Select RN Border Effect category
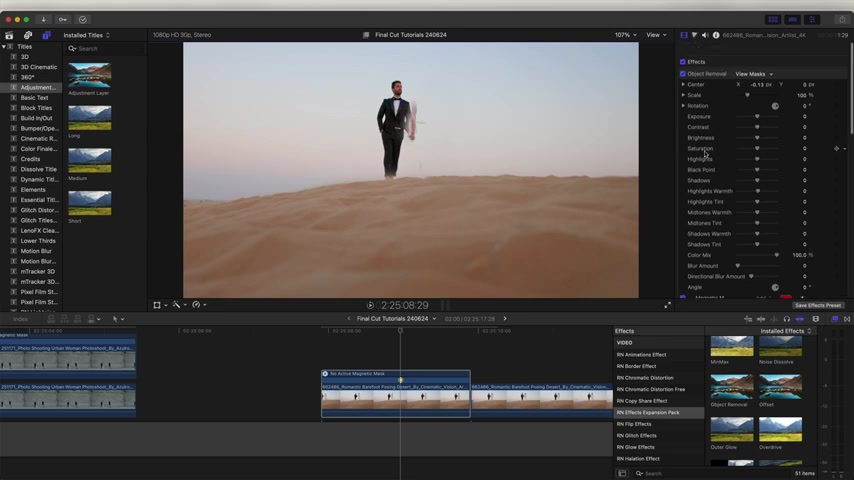The image size is (854, 480). [x=636, y=367]
